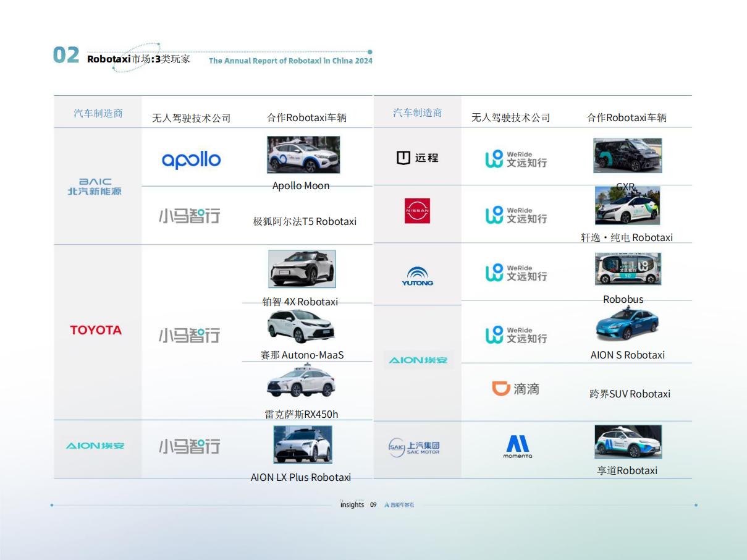The image size is (747, 560).
Task: Click the page number '09'
Action: (373, 505)
